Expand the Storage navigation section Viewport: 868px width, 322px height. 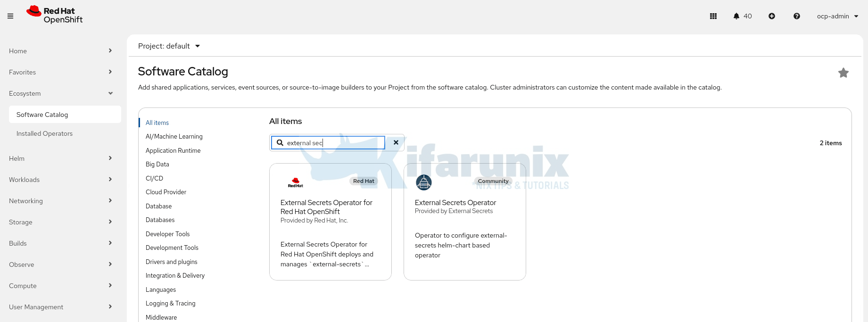coord(60,222)
